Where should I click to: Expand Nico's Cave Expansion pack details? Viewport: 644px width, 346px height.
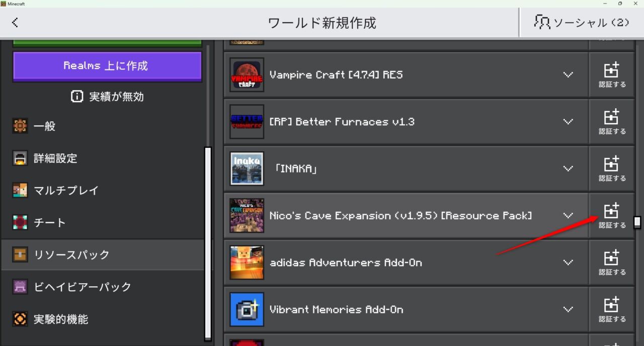click(568, 216)
